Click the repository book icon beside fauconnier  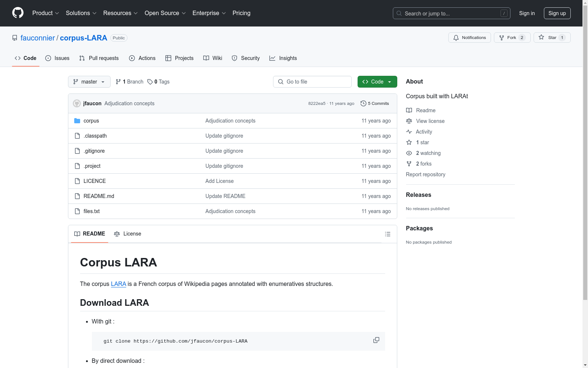15,38
